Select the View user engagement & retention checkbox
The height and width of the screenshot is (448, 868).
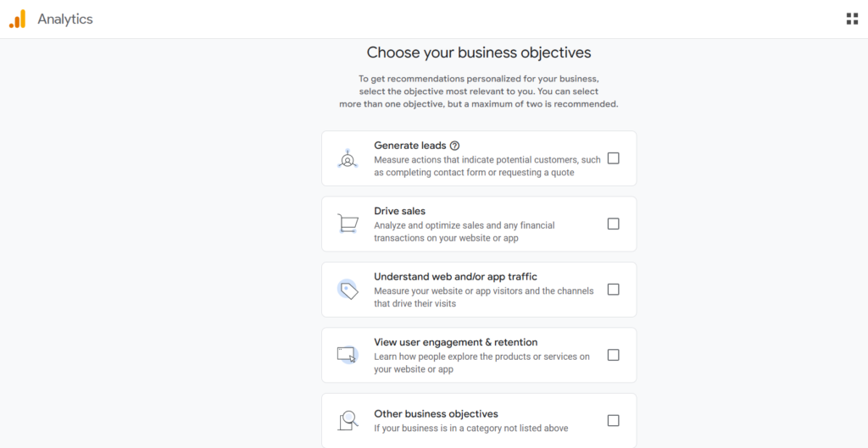pos(614,355)
